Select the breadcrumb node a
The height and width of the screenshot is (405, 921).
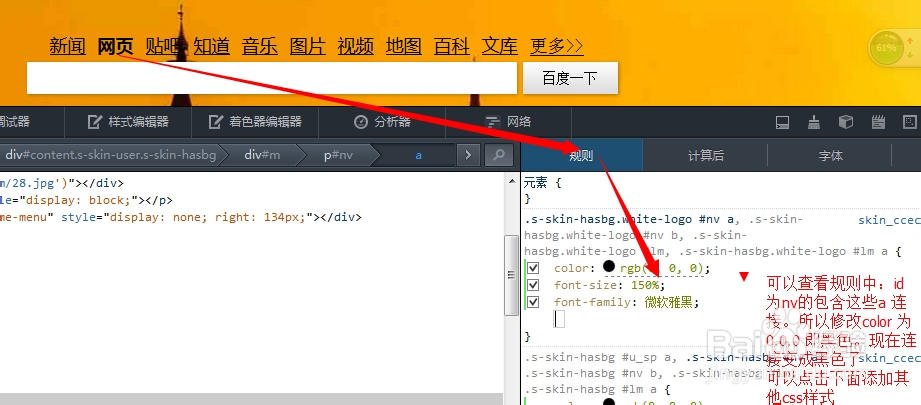[419, 155]
